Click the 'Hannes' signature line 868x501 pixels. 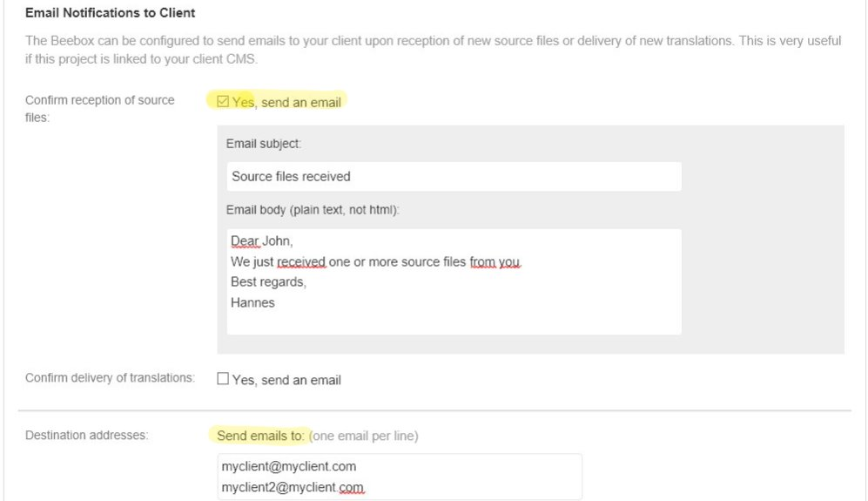[252, 303]
